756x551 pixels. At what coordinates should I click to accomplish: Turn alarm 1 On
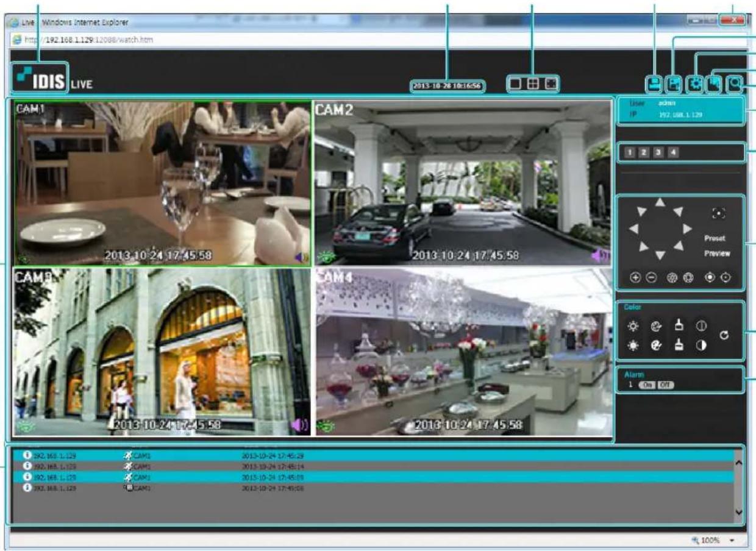click(x=646, y=385)
